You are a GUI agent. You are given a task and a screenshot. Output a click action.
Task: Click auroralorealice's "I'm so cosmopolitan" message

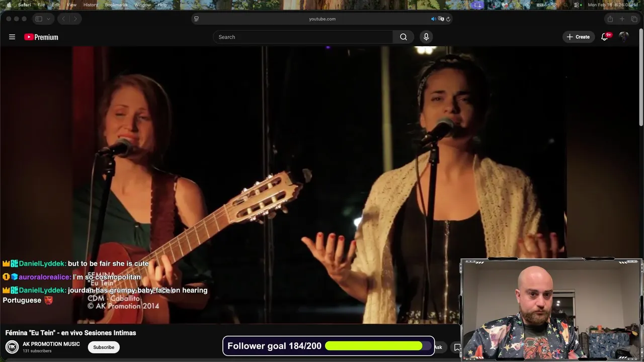107,277
